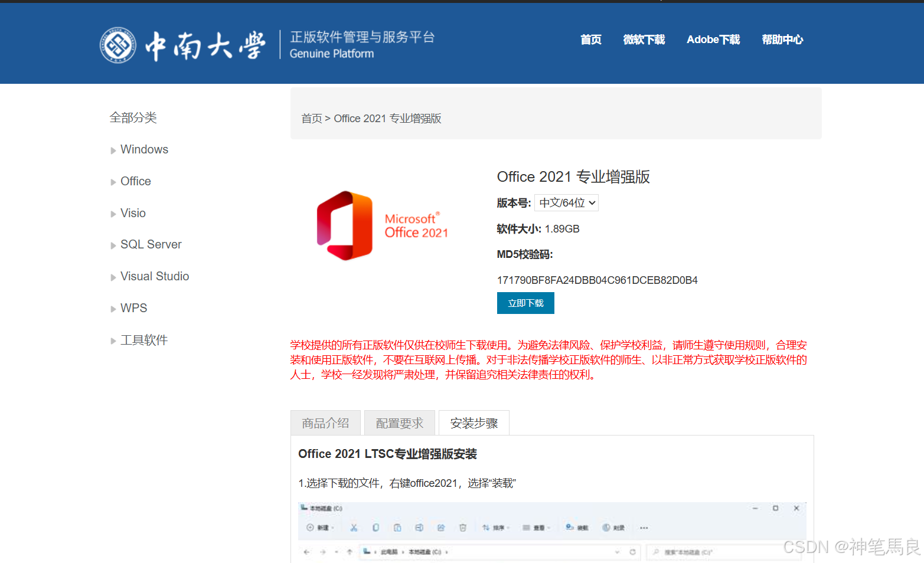The image size is (924, 563).
Task: Expand the Windows category arrow
Action: pos(113,150)
